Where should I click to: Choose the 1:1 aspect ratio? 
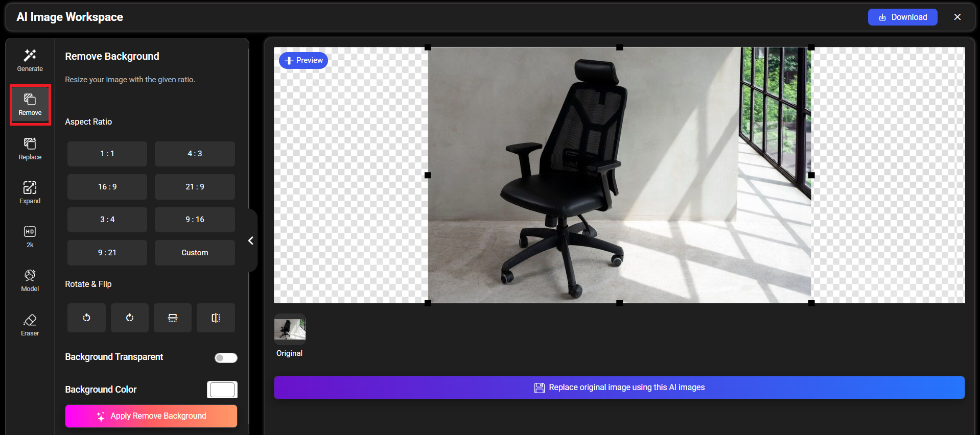point(107,154)
